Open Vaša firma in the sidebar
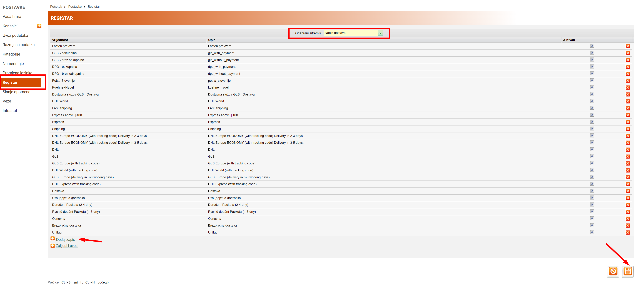644x286 pixels. [12, 16]
